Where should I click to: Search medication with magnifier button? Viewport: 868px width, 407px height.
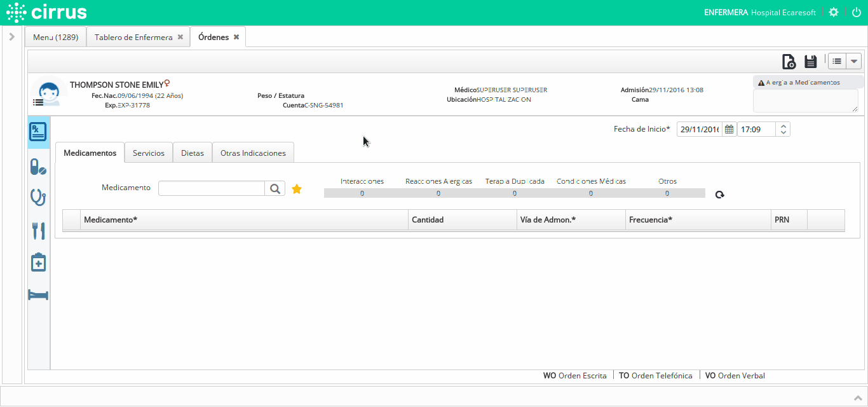(x=275, y=188)
